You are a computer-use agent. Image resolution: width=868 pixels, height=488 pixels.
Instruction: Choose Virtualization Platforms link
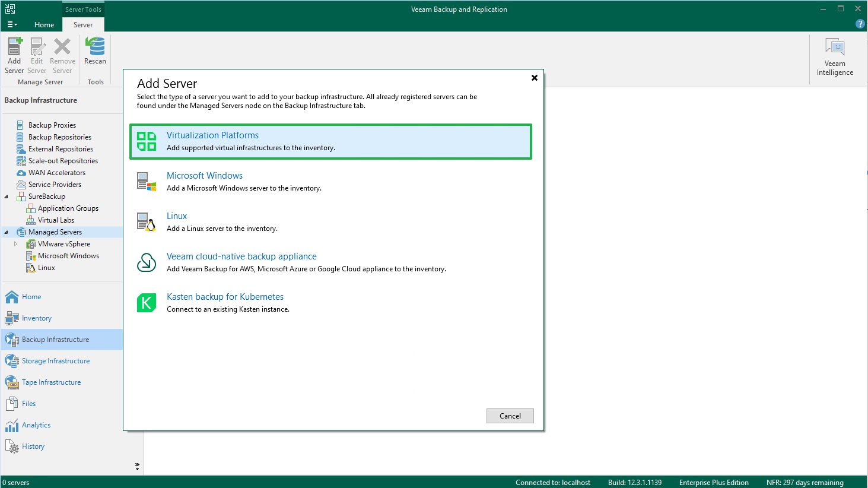click(212, 135)
